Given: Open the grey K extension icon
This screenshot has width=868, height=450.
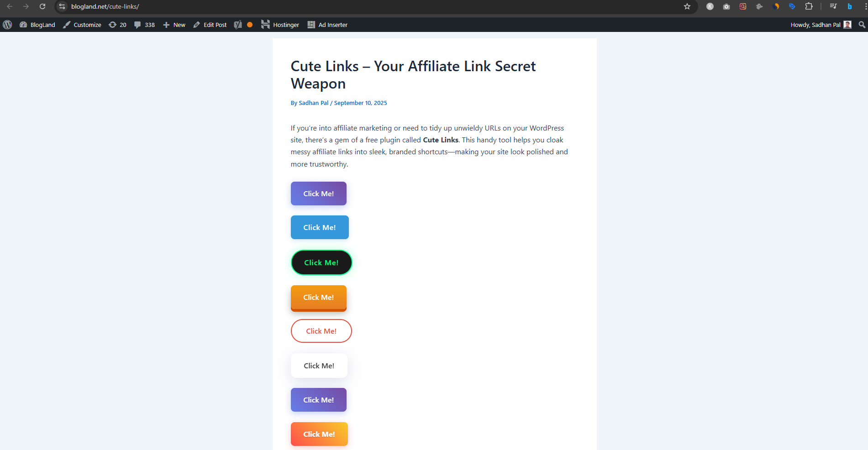Looking at the screenshot, I should click(x=710, y=6).
